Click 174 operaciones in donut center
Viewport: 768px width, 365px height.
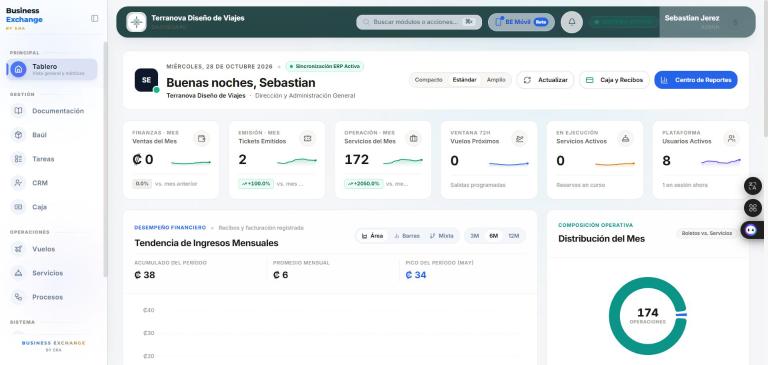[x=648, y=316]
